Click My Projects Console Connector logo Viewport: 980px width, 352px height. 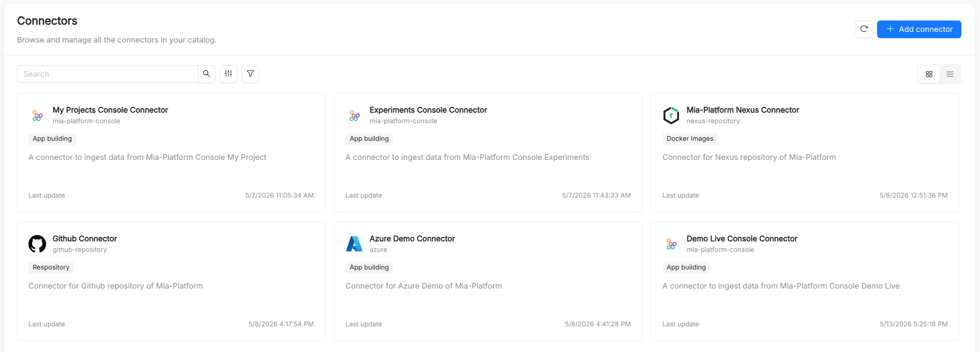point(37,115)
